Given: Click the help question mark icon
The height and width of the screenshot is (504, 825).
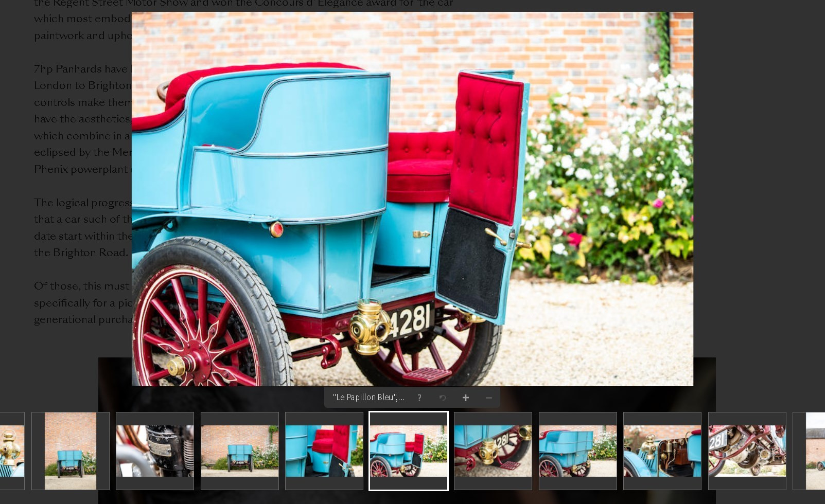Looking at the screenshot, I should (419, 398).
